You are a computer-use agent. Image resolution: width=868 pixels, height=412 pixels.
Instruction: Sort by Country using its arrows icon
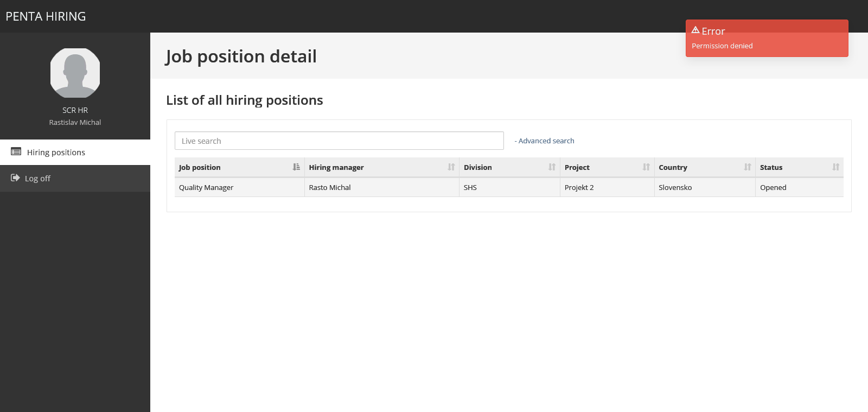tap(748, 167)
